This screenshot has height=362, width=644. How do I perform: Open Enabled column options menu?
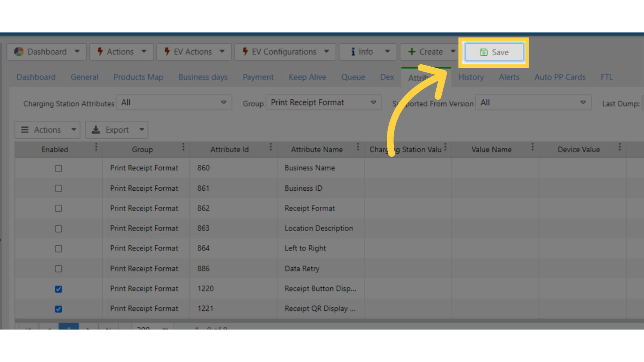click(x=96, y=147)
